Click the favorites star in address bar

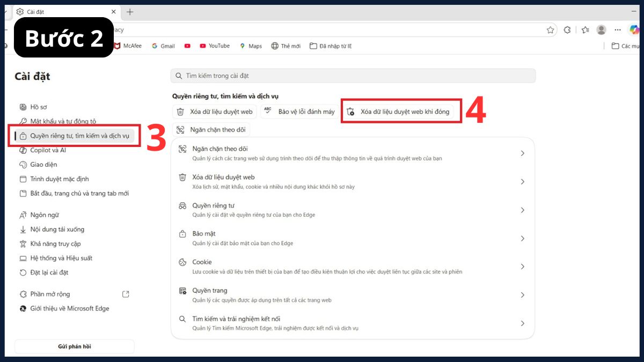click(x=550, y=30)
